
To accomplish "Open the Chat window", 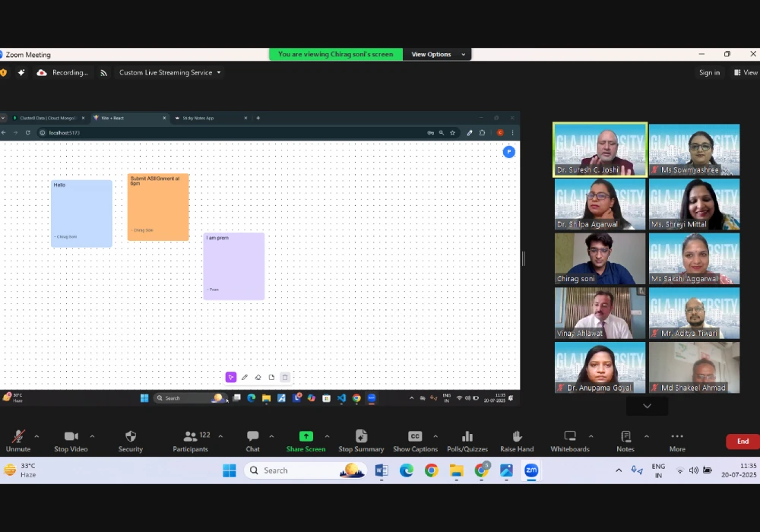I will coord(252,436).
